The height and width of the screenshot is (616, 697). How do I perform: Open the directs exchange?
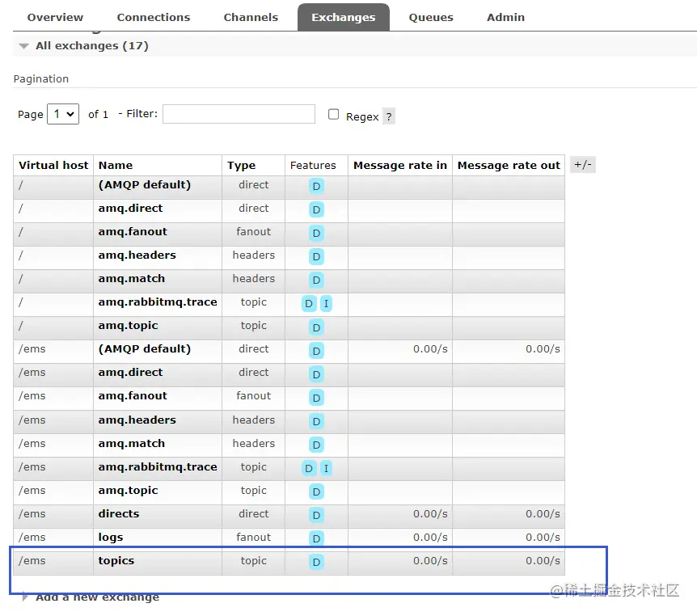pos(119,514)
